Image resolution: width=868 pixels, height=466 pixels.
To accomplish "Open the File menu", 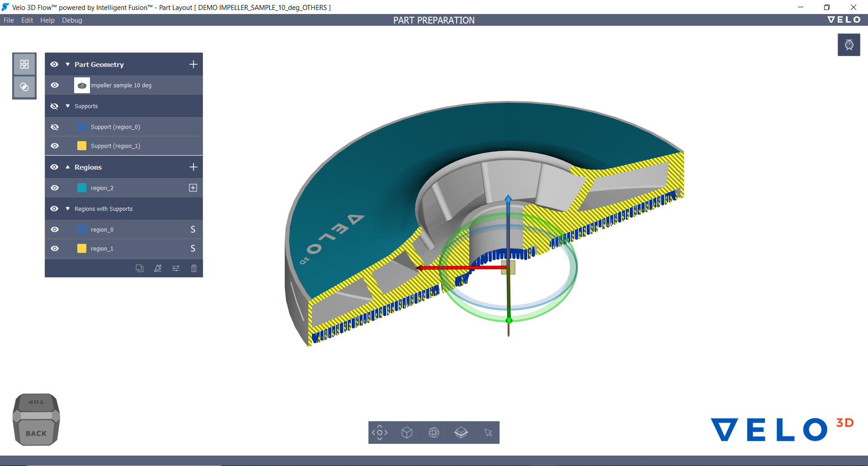I will point(9,20).
